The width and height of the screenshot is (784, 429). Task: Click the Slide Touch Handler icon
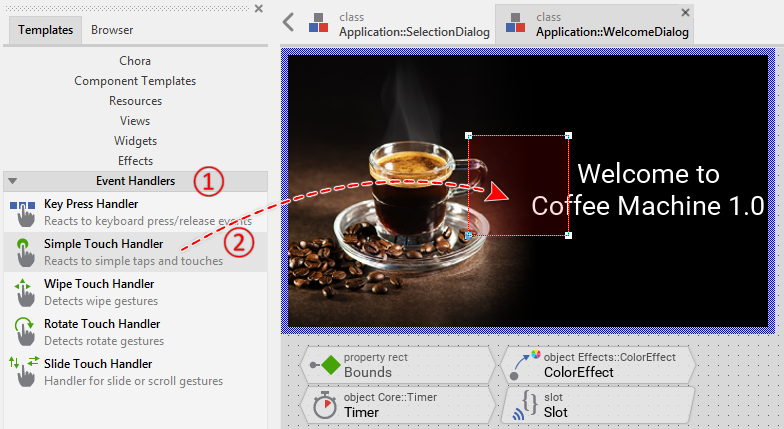point(22,371)
